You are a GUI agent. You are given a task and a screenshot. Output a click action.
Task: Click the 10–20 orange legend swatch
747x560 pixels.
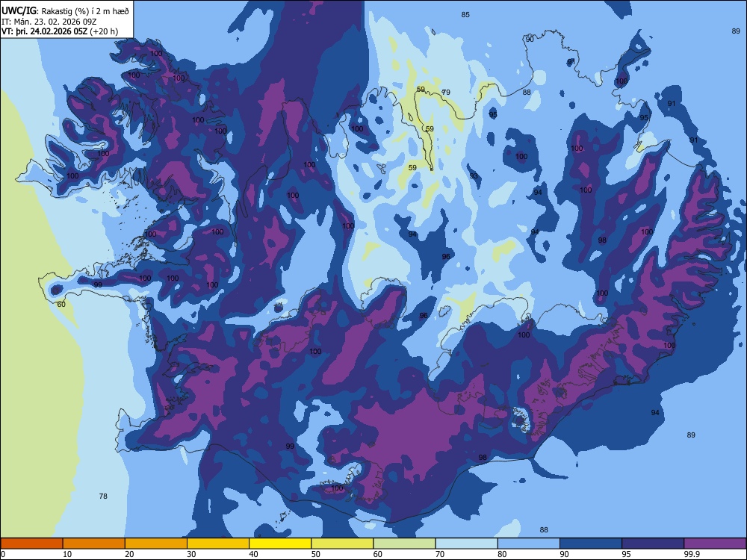click(94, 544)
